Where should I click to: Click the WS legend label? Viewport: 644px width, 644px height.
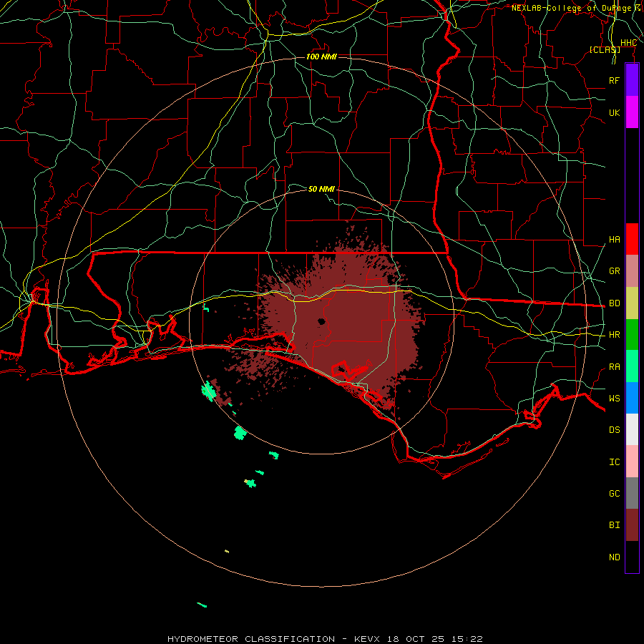pos(615,399)
